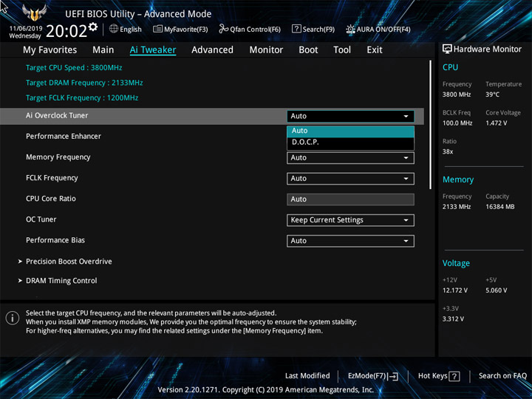The width and height of the screenshot is (532, 399).
Task: Click the EzMode exit arrow icon
Action: 393,376
